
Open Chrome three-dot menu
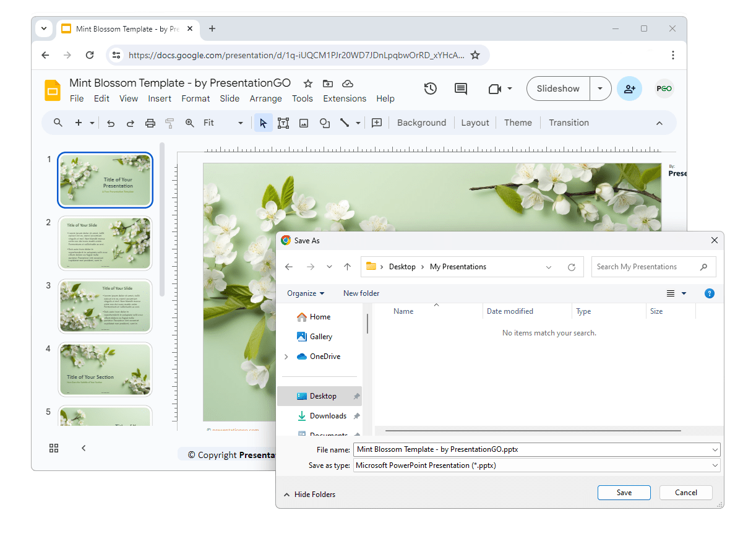(x=673, y=55)
